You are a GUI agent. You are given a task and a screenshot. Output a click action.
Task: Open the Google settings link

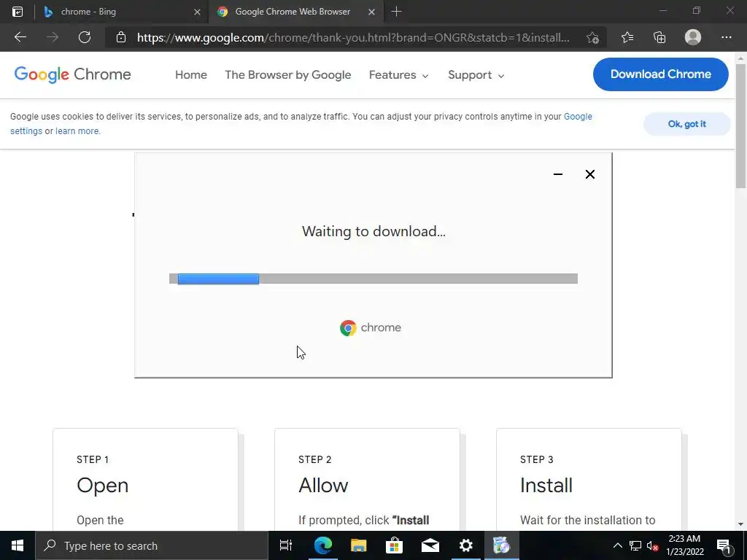pyautogui.click(x=578, y=116)
